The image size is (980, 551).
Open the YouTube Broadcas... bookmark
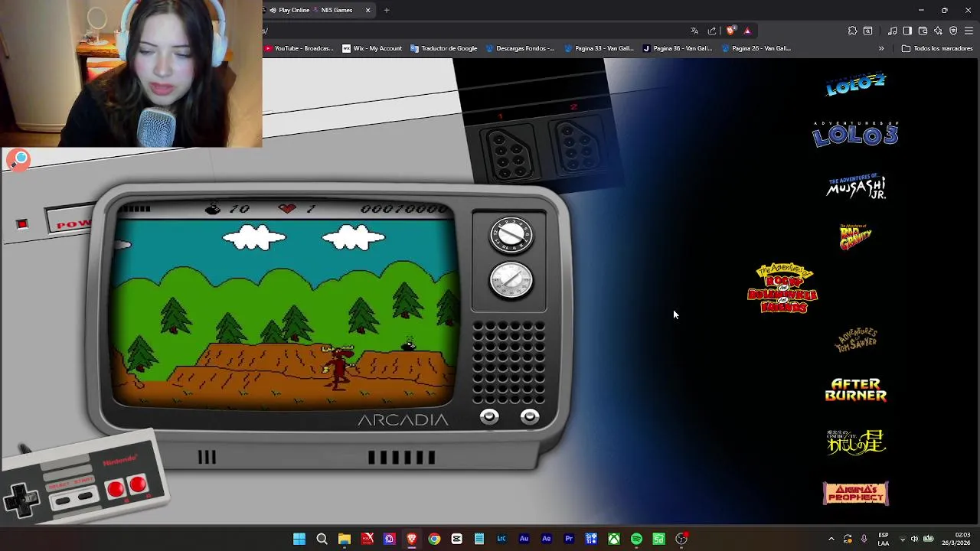pos(299,48)
